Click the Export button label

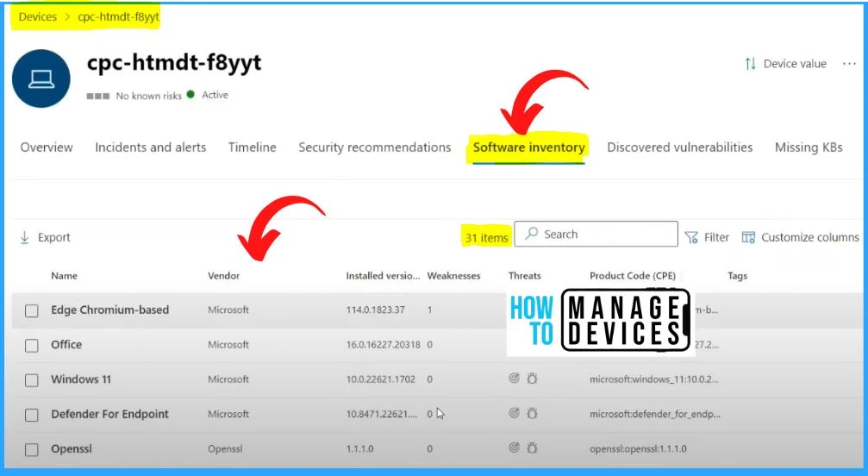point(53,237)
